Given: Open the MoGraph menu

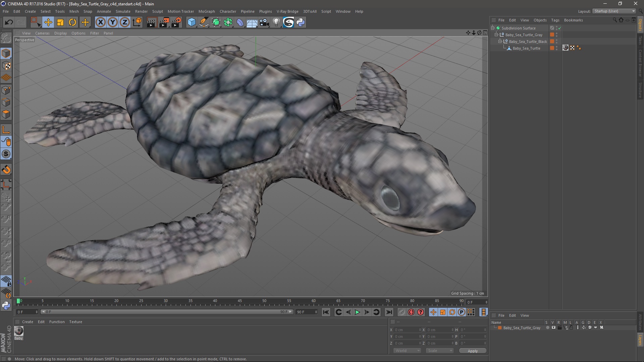Looking at the screenshot, I should click(x=206, y=11).
